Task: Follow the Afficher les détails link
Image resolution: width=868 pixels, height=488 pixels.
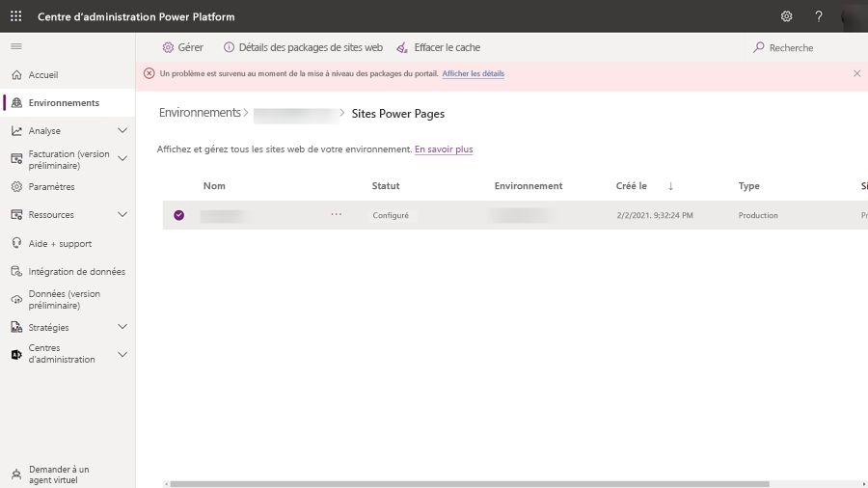Action: (474, 73)
